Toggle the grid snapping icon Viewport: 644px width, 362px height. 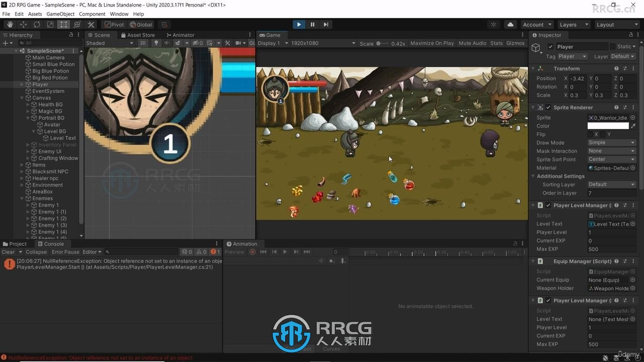click(x=165, y=24)
